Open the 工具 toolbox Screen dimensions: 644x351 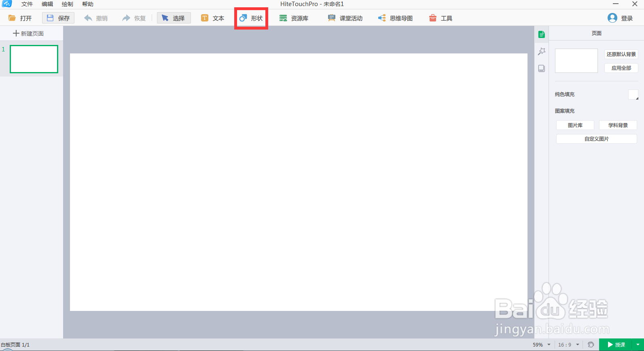(x=441, y=18)
